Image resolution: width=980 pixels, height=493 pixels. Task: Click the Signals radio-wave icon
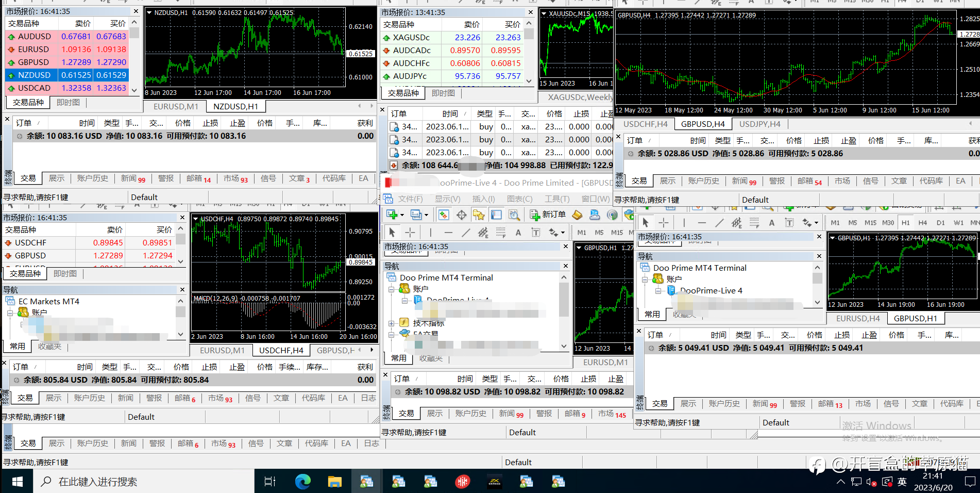pyautogui.click(x=612, y=215)
